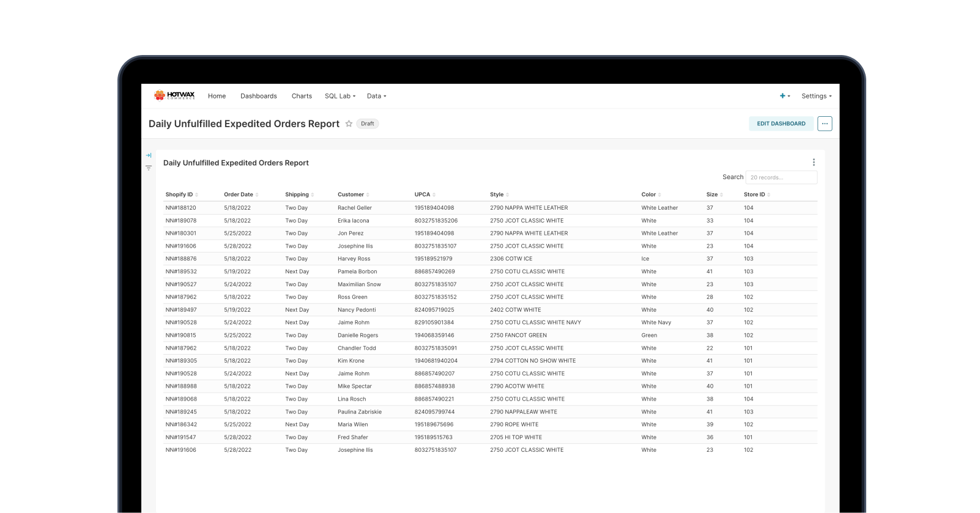The width and height of the screenshot is (980, 513).
Task: Select customer Chandler Todd
Action: pos(357,348)
